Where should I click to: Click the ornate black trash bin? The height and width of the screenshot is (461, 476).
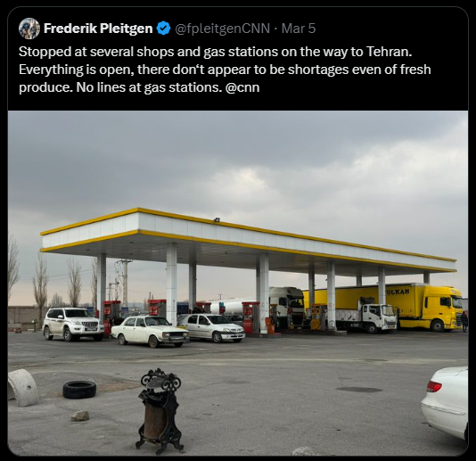[160, 410]
